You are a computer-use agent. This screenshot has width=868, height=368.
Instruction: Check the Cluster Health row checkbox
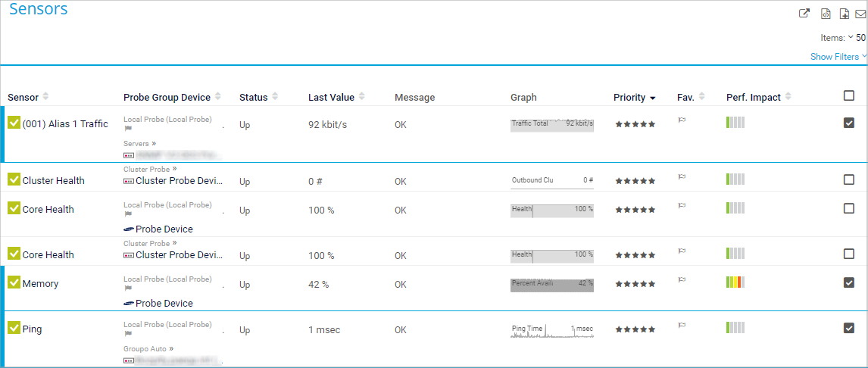click(849, 179)
